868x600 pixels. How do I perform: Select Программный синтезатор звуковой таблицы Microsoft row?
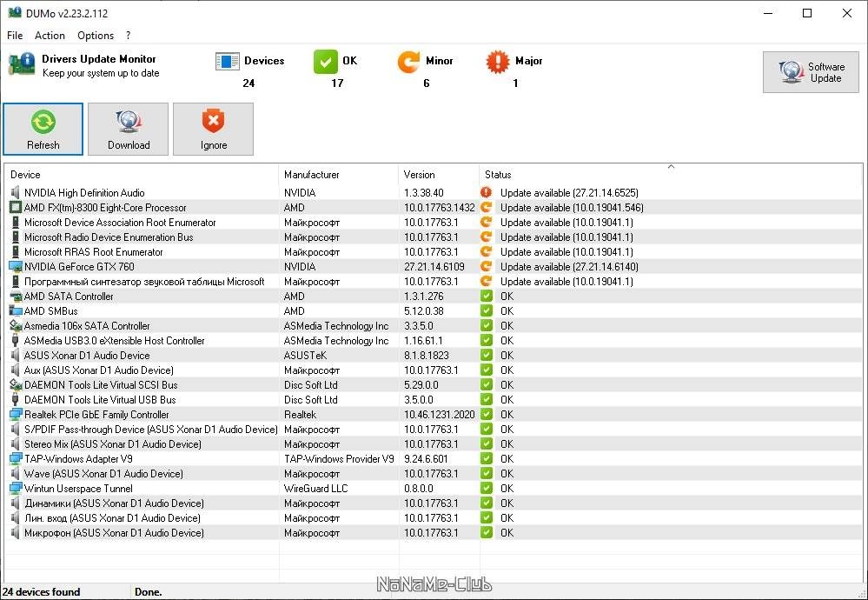pos(434,282)
